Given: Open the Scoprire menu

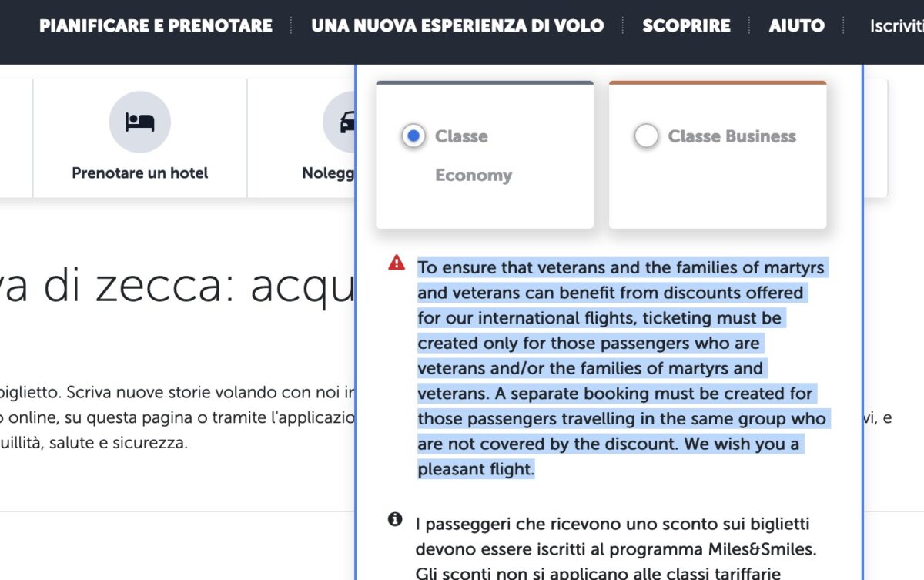Looking at the screenshot, I should tap(686, 25).
